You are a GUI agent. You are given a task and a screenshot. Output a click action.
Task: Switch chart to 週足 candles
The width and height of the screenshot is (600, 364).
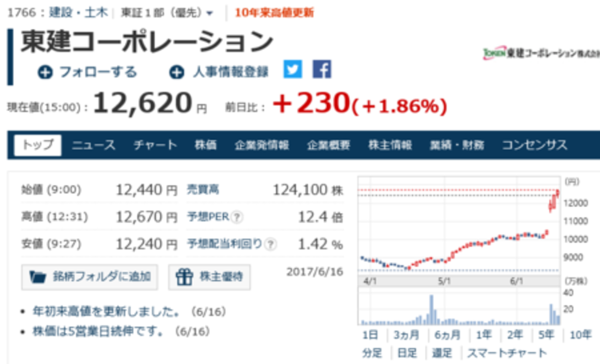tap(442, 353)
